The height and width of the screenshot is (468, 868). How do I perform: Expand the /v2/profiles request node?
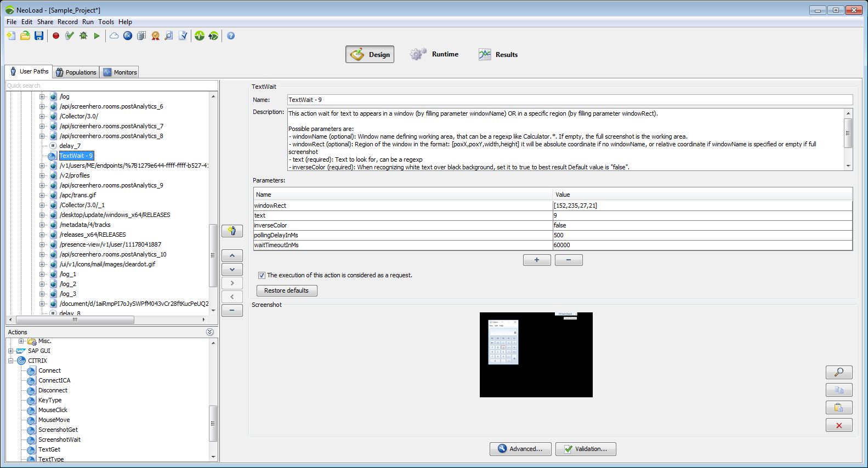[42, 175]
